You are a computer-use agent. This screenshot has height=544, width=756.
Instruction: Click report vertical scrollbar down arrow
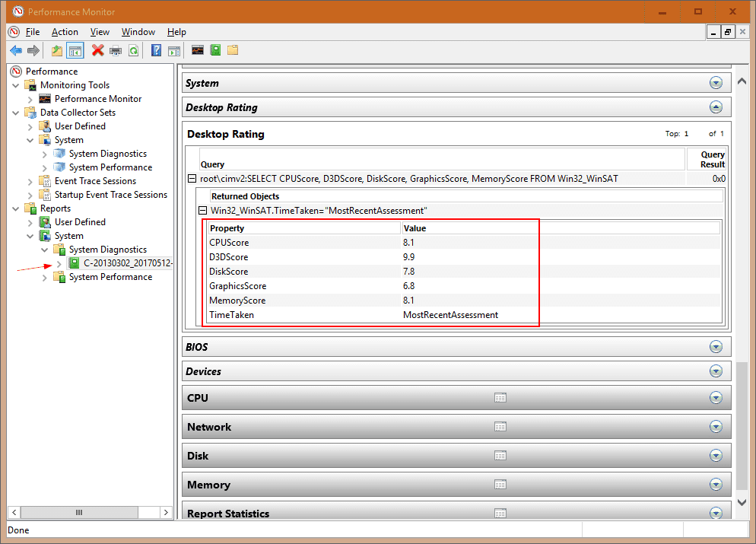coord(742,502)
